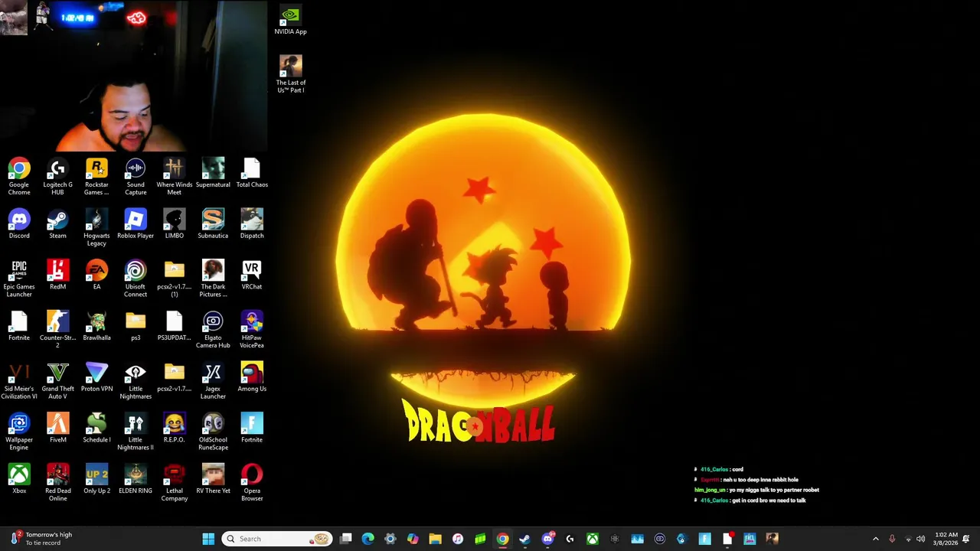
Task: Open the volume control in tray
Action: click(x=921, y=539)
